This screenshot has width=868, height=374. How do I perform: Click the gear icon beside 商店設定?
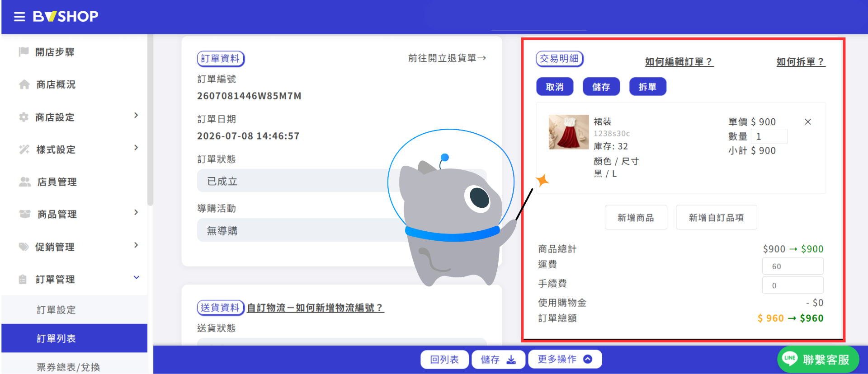pos(24,117)
